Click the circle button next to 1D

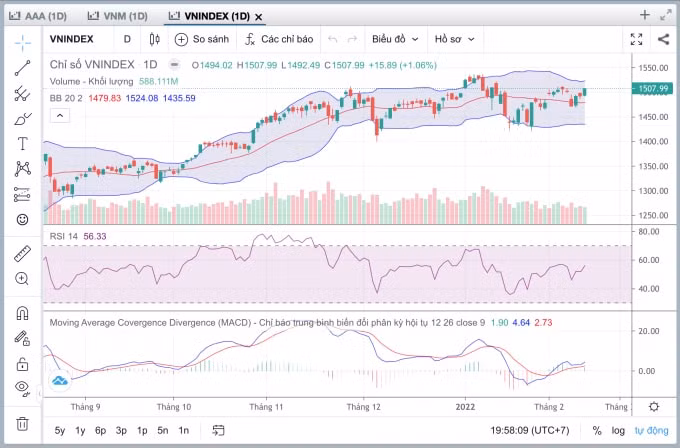point(174,65)
